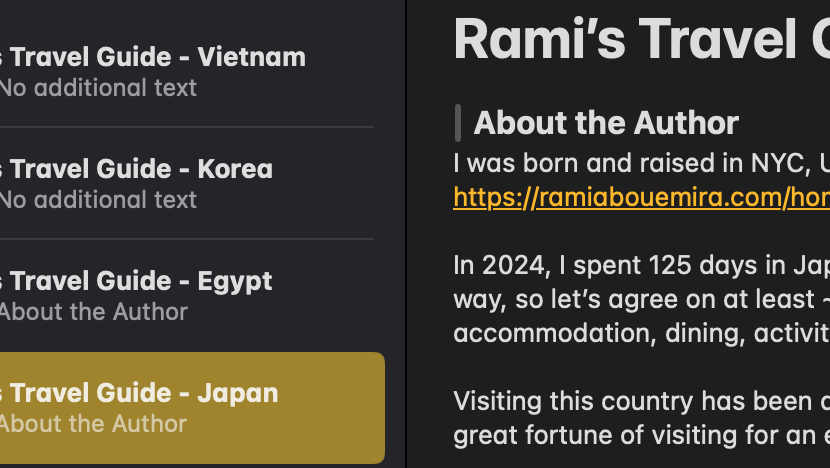Click "No additional text" under the Vietnam note

point(98,88)
